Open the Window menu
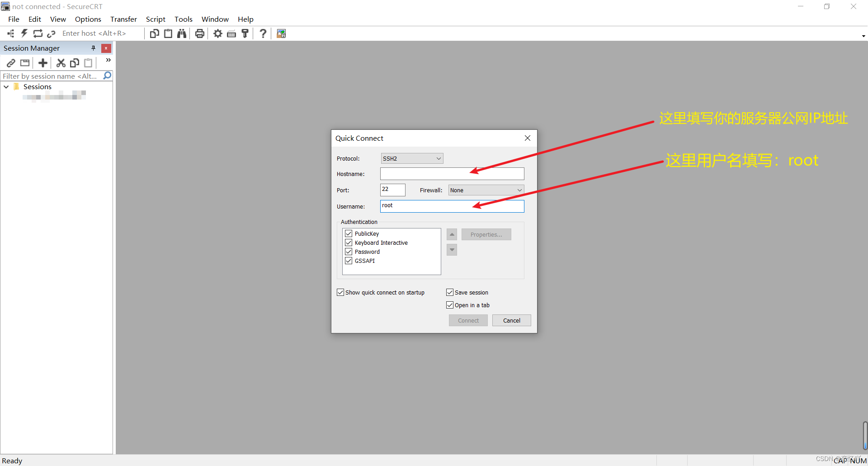Image resolution: width=868 pixels, height=466 pixels. coord(215,19)
